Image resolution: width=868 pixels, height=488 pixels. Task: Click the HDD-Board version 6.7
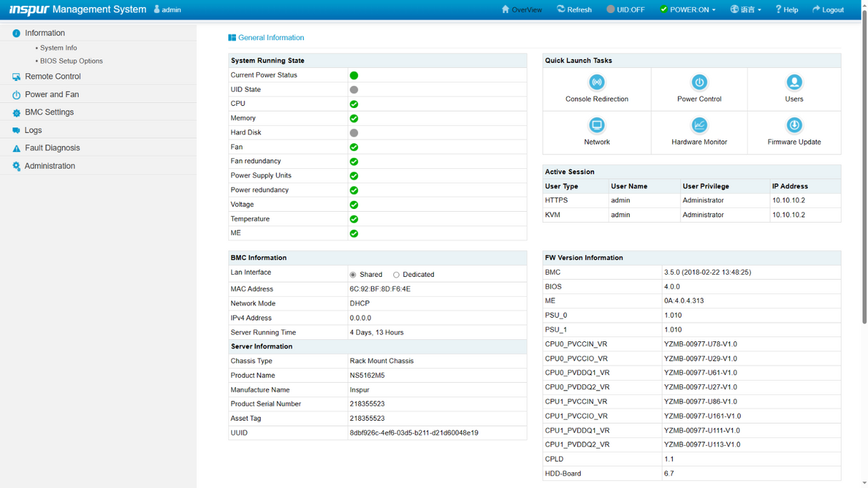(669, 474)
